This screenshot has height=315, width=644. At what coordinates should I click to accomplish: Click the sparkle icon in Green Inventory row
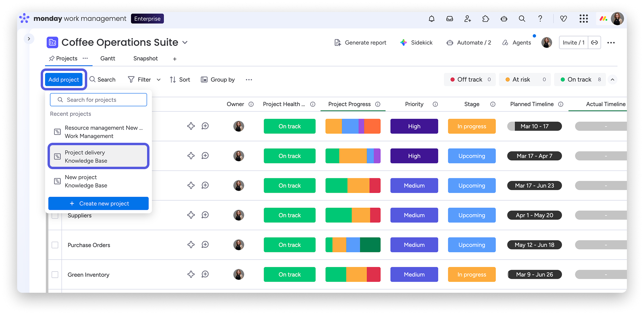tap(191, 274)
